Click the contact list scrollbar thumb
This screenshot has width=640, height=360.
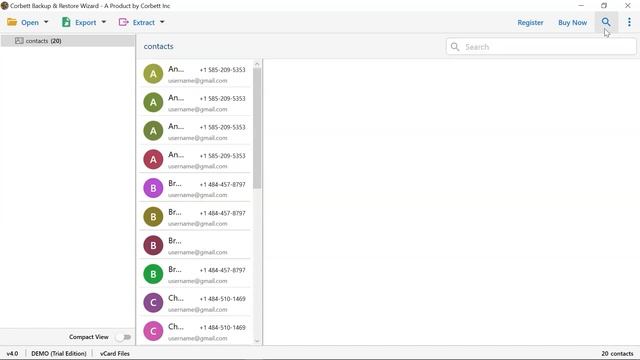[x=257, y=128]
